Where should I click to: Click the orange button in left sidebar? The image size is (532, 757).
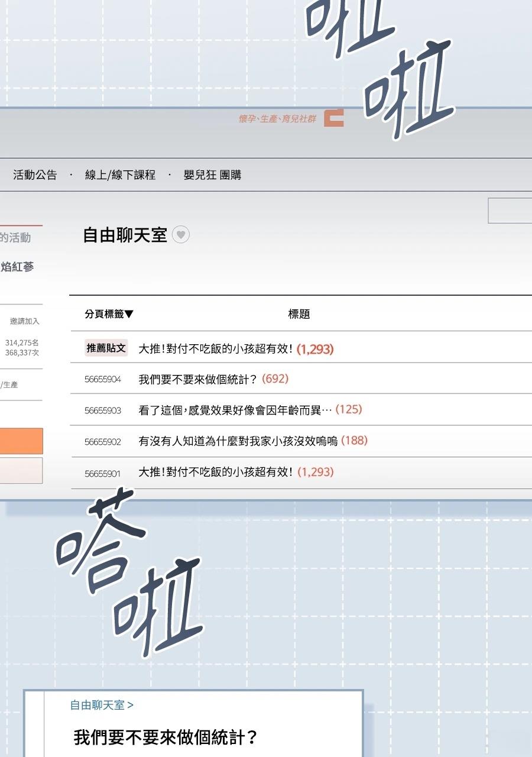pos(21,441)
